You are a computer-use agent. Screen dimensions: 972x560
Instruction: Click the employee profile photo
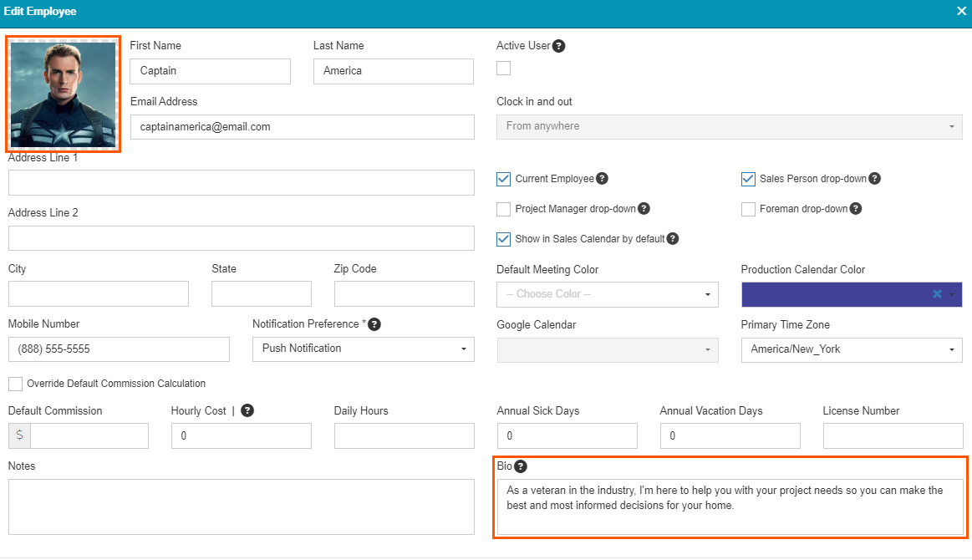click(x=63, y=94)
